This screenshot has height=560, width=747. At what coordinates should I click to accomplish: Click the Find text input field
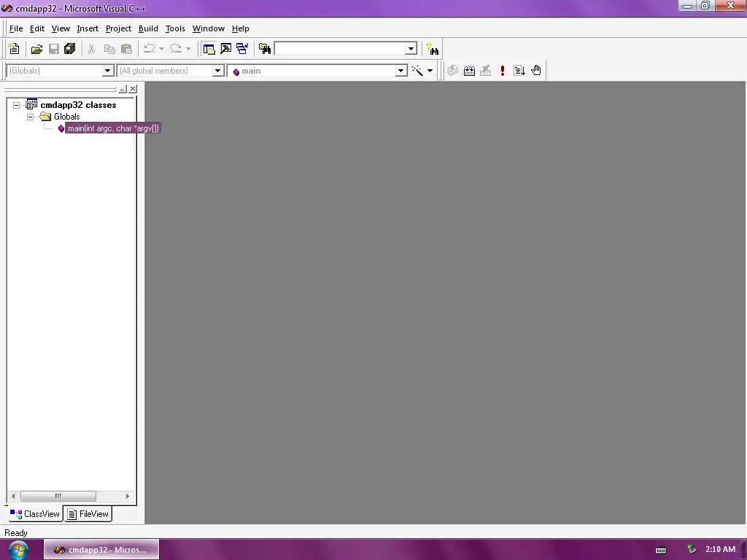pyautogui.click(x=340, y=49)
